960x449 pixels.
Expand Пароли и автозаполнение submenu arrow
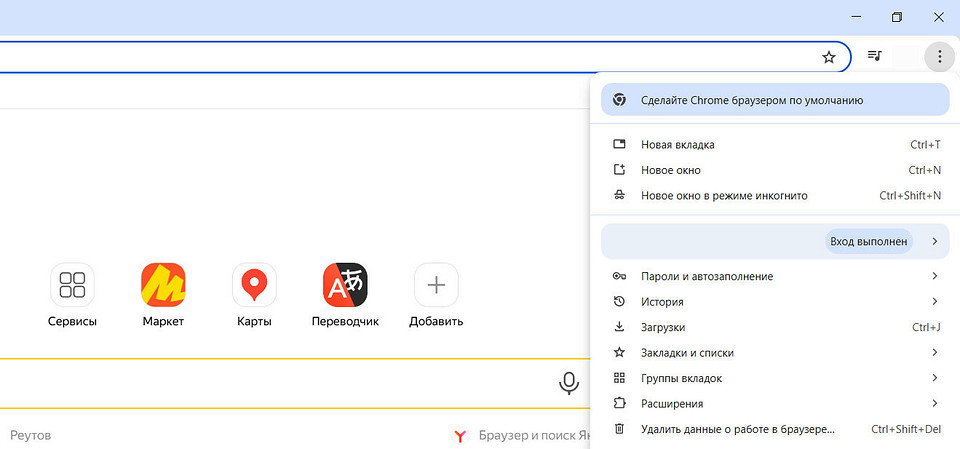[x=935, y=276]
